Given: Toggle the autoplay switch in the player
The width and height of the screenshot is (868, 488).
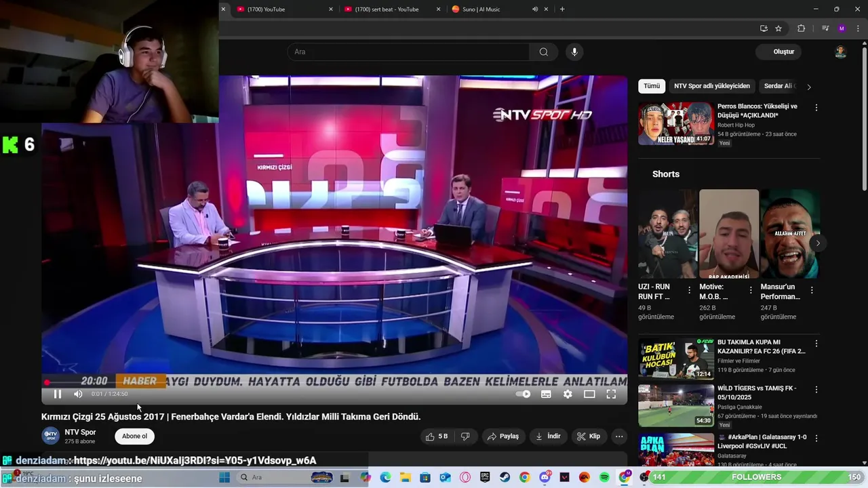Looking at the screenshot, I should (x=523, y=394).
